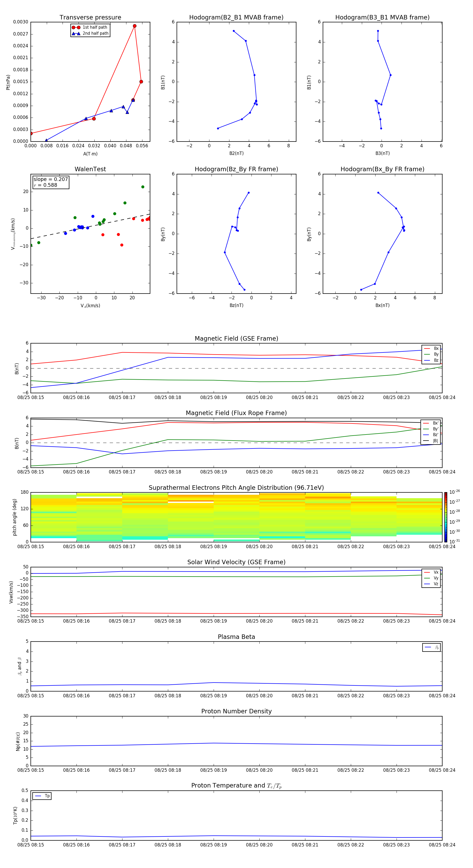Click the 'B2(nT)' x-axis label
Screen dimensions: 473x868
[x=236, y=153]
